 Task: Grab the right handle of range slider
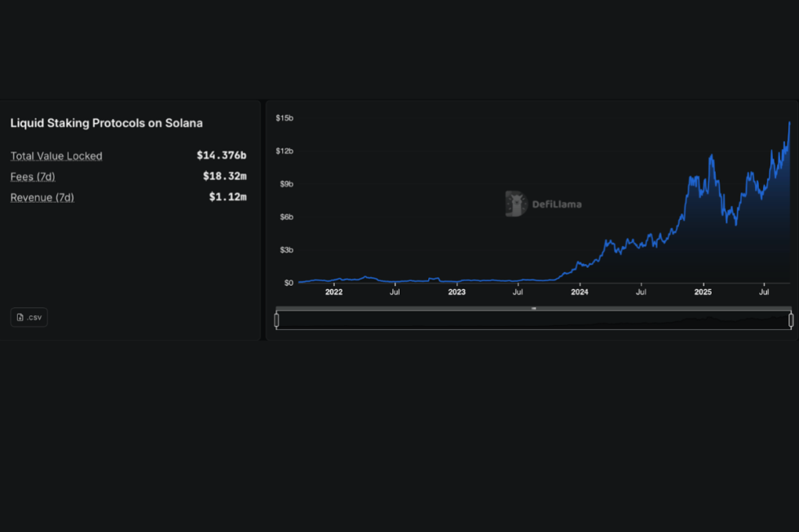pyautogui.click(x=791, y=320)
